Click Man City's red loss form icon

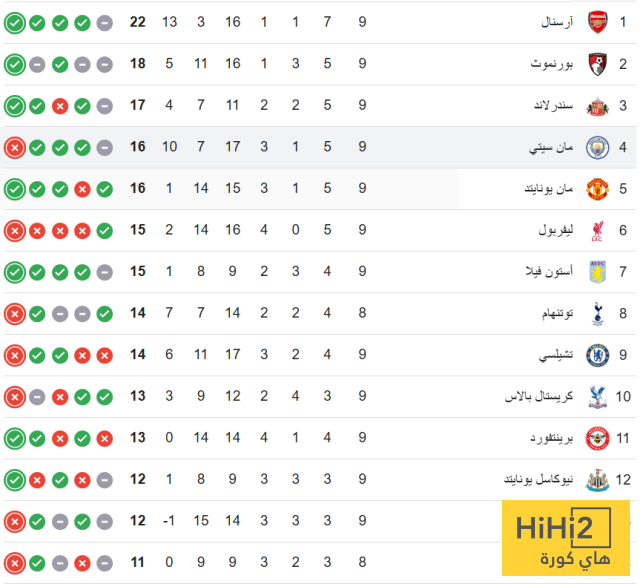tap(14, 147)
